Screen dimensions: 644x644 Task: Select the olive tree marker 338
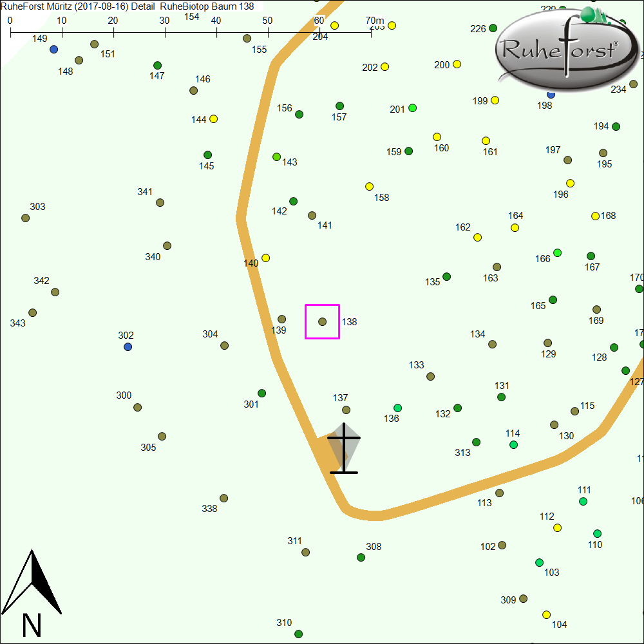tap(224, 498)
